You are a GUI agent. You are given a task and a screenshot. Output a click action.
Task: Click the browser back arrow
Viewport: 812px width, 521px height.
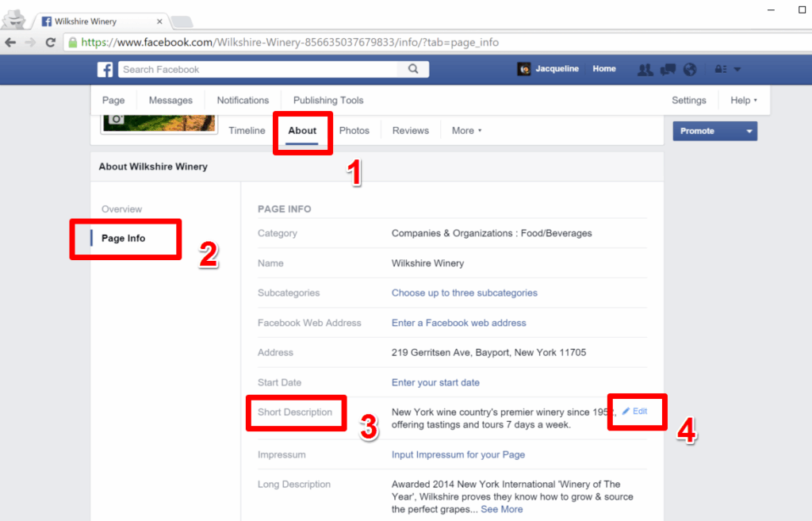(10, 43)
